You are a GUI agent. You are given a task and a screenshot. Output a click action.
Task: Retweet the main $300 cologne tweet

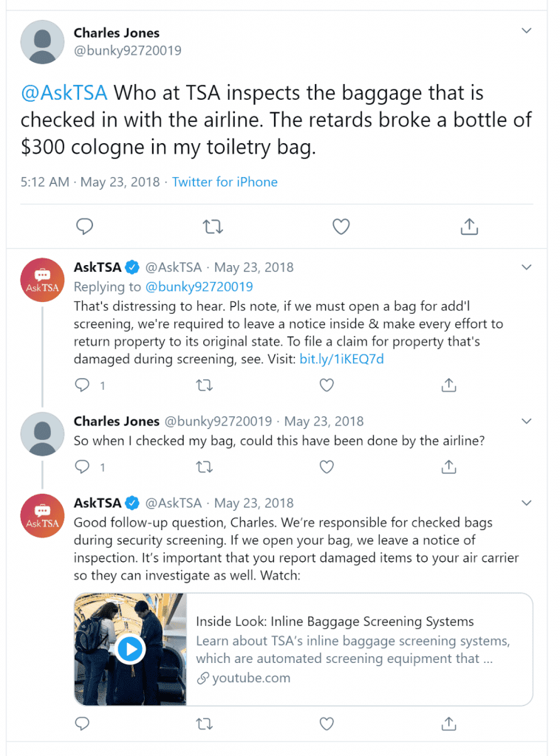[213, 226]
